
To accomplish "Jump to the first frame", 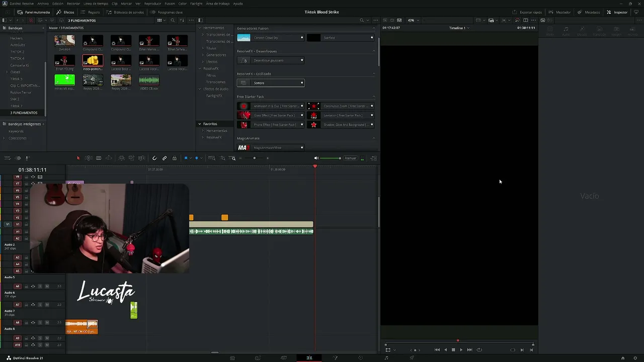I will tap(437, 350).
